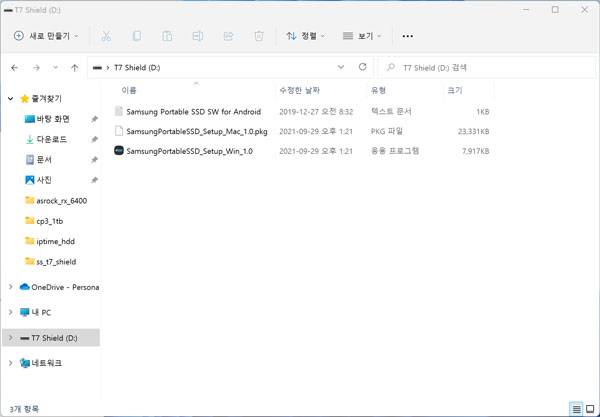600x417 pixels.
Task: Go up one folder level
Action: coord(75,68)
